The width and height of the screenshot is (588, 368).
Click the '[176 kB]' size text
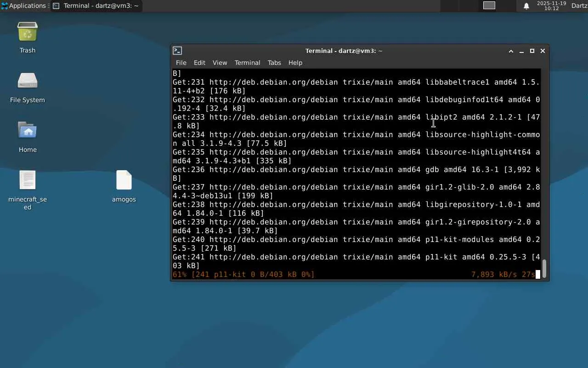tap(227, 91)
